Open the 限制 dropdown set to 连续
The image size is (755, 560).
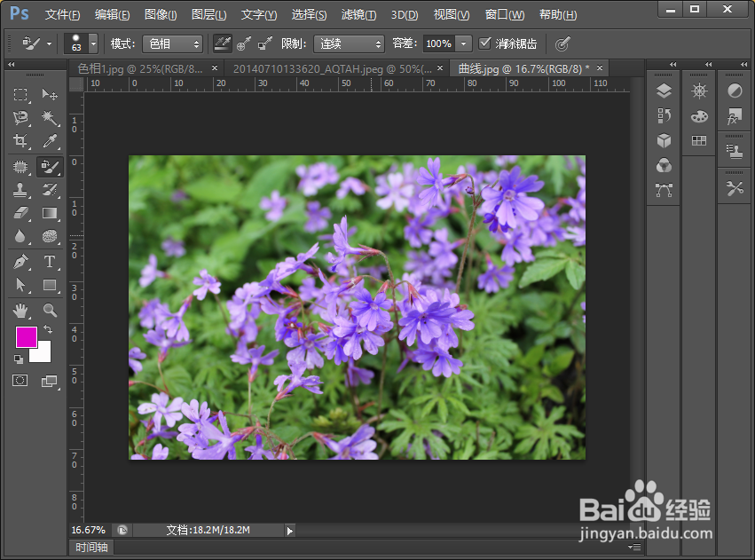[349, 43]
